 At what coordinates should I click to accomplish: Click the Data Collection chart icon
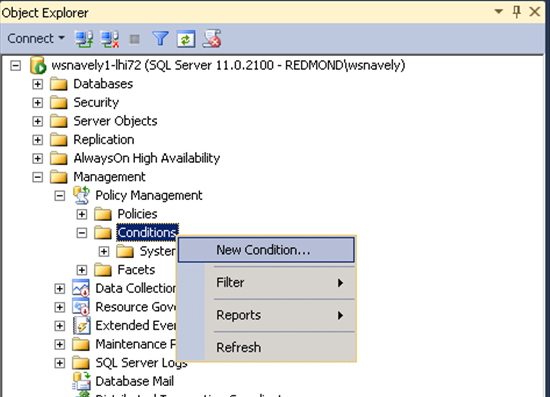(81, 288)
